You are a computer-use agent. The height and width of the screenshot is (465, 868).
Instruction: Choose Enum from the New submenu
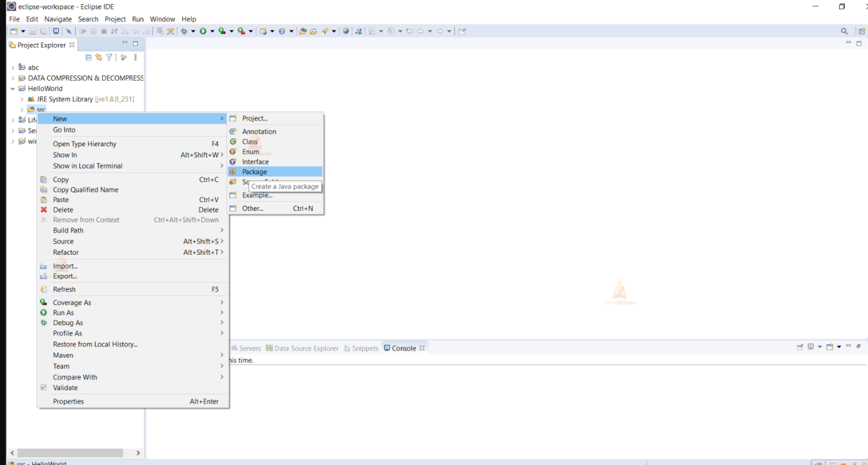[x=275, y=151]
